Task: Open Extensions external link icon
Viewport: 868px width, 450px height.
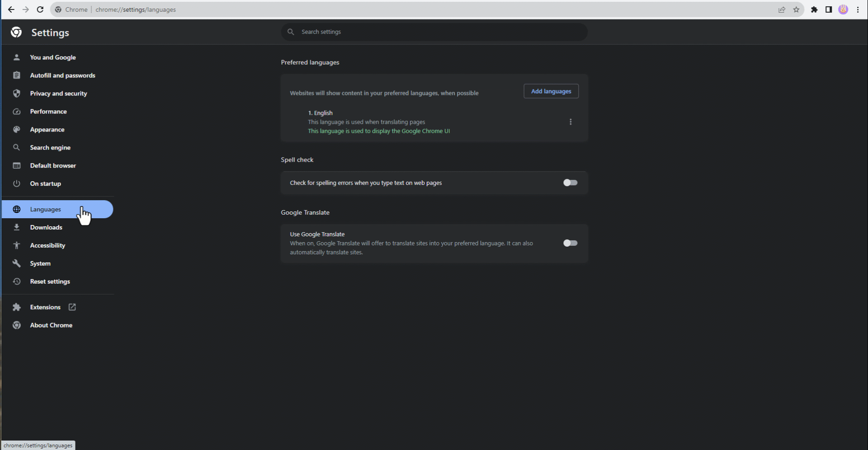Action: [72, 307]
